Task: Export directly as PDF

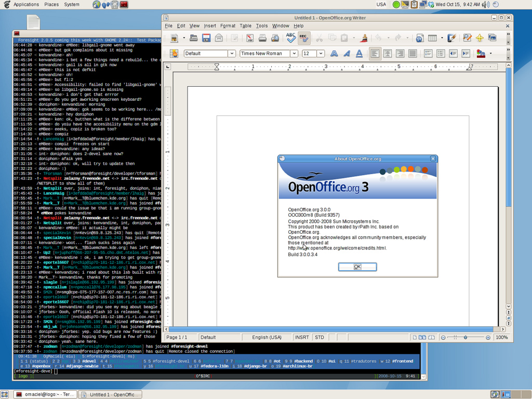Action: click(x=250, y=38)
